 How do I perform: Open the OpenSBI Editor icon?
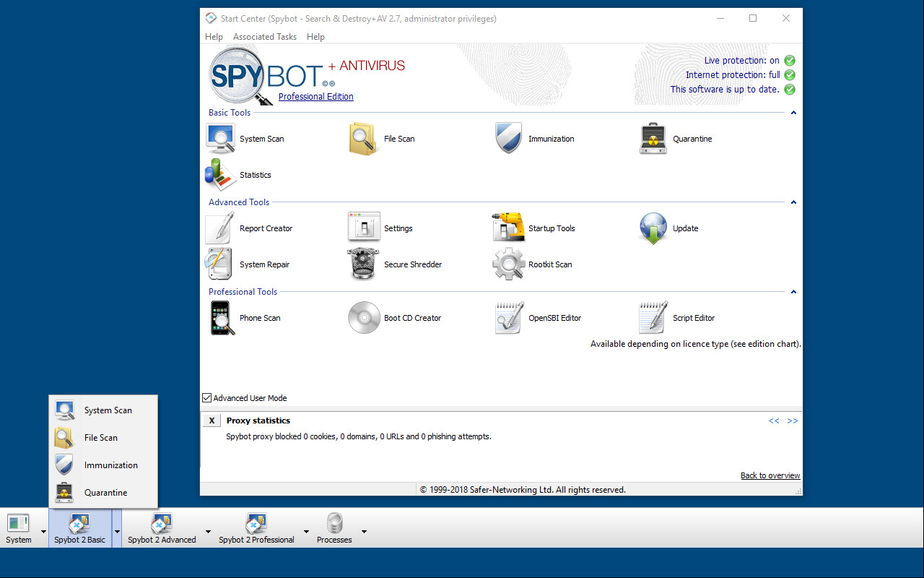(509, 317)
